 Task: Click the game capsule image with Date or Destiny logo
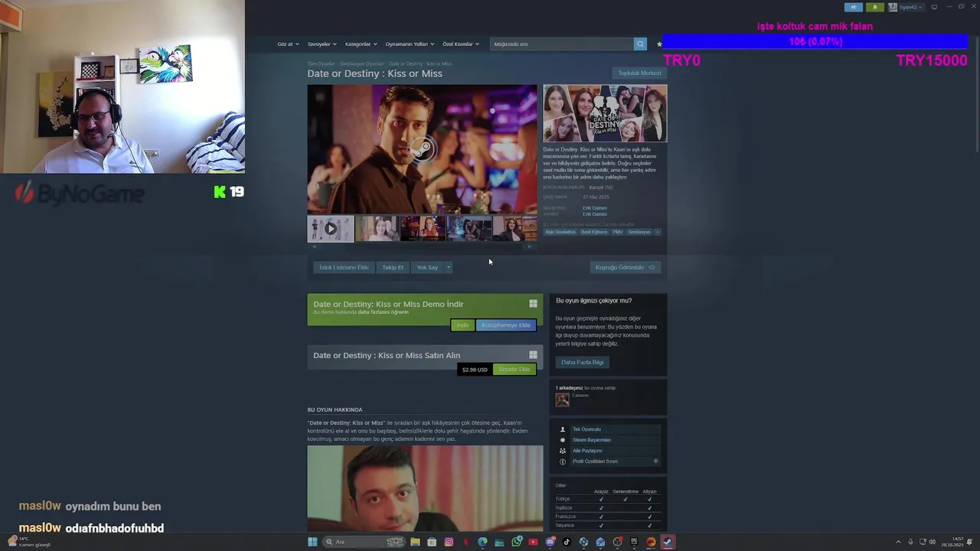[x=605, y=113]
